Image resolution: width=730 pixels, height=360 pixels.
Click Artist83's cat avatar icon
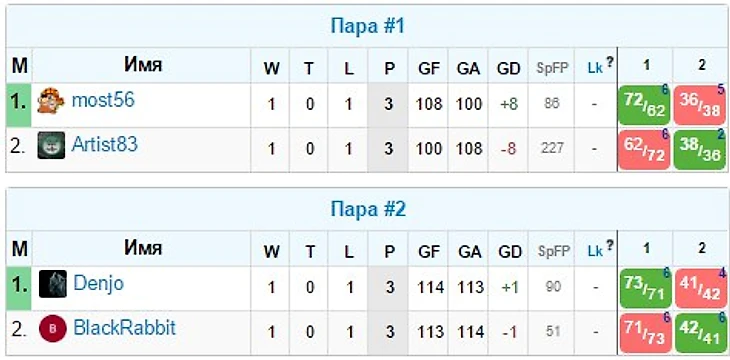51,145
